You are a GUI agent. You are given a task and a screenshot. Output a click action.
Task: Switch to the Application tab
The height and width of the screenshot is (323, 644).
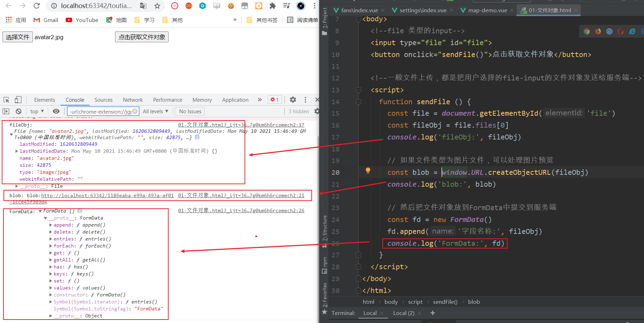[235, 100]
